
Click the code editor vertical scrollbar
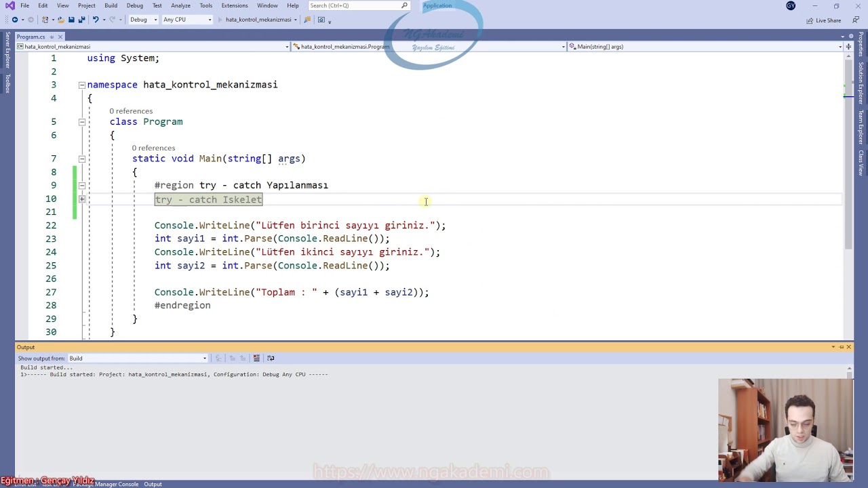tap(848, 156)
